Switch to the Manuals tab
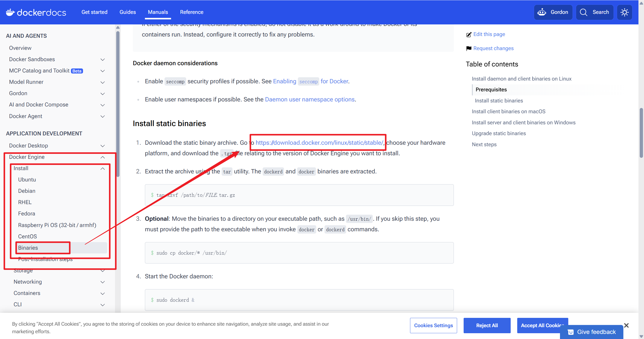Viewport: 644px width, 339px height. [x=158, y=12]
